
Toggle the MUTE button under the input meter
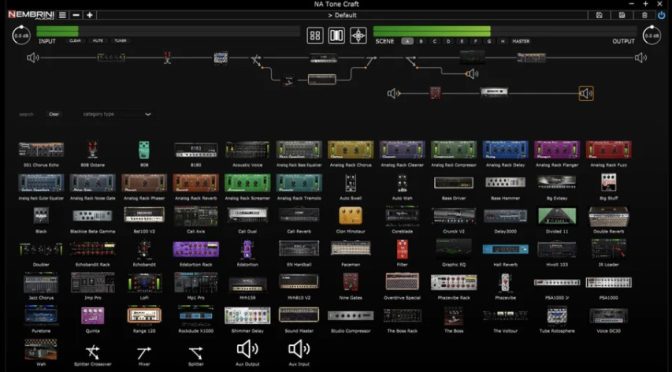pyautogui.click(x=98, y=41)
